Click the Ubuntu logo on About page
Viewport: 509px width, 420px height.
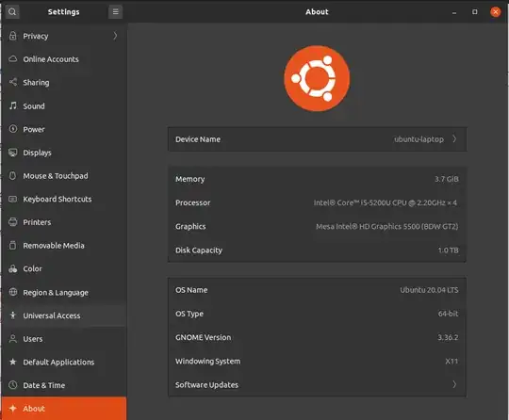(317, 78)
